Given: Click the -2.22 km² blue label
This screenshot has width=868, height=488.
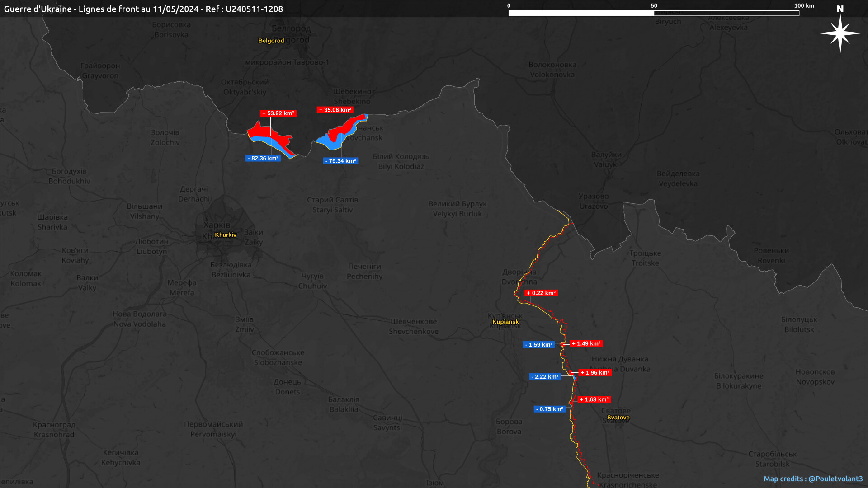Looking at the screenshot, I should click(x=545, y=377).
